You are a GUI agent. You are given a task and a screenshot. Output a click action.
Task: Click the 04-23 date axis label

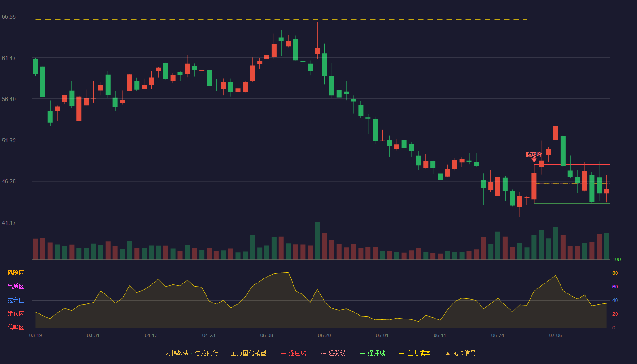coord(209,335)
